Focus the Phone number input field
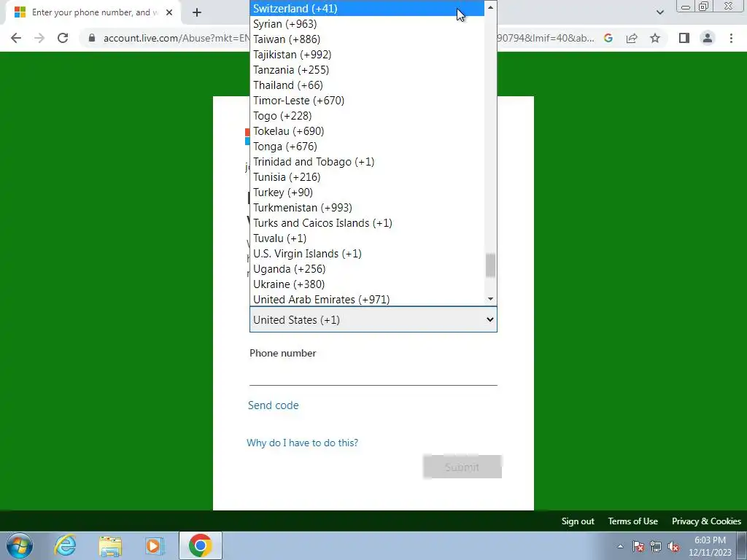This screenshot has height=560, width=747. click(x=373, y=374)
